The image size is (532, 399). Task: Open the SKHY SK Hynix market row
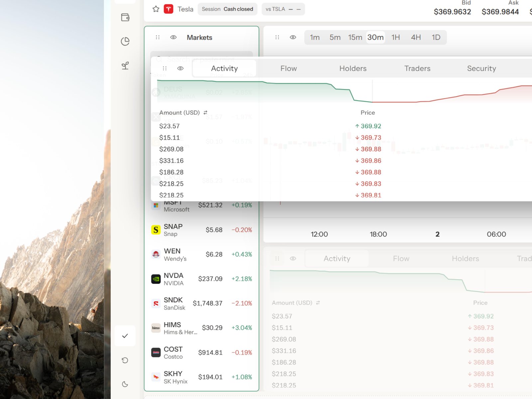click(201, 377)
